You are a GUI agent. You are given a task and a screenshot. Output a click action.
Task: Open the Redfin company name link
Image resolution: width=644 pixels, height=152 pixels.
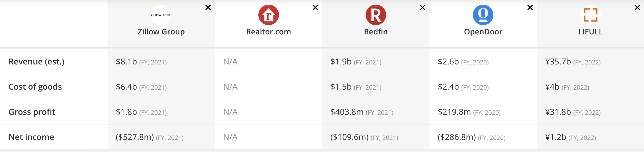376,32
